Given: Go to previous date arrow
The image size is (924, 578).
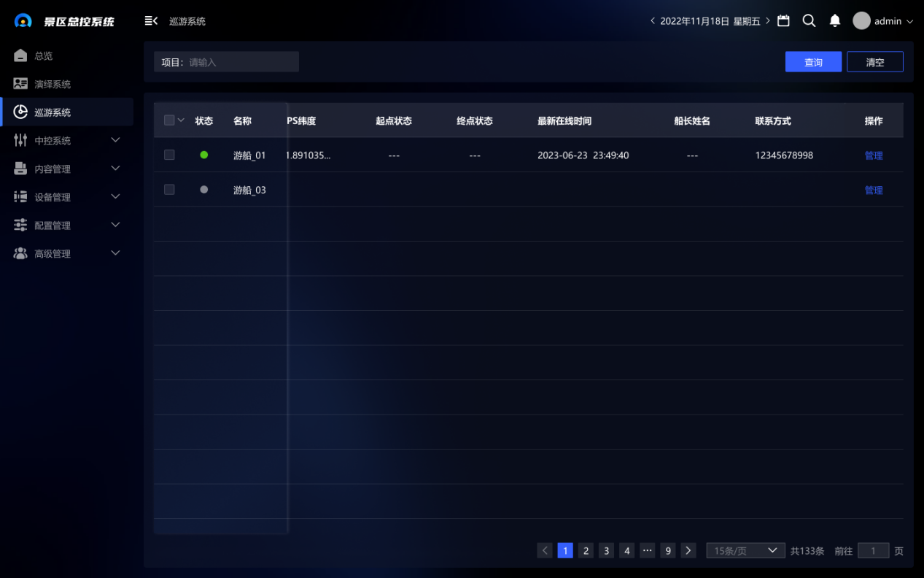Looking at the screenshot, I should (653, 21).
